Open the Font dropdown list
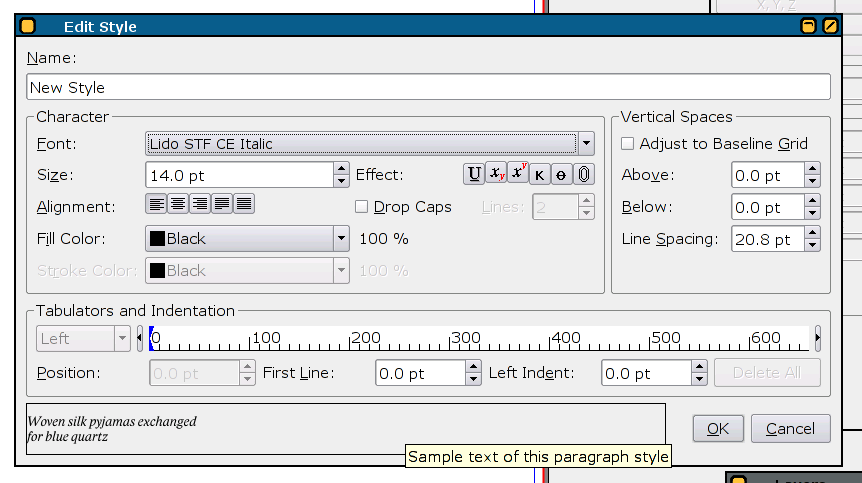The width and height of the screenshot is (862, 483). point(587,143)
